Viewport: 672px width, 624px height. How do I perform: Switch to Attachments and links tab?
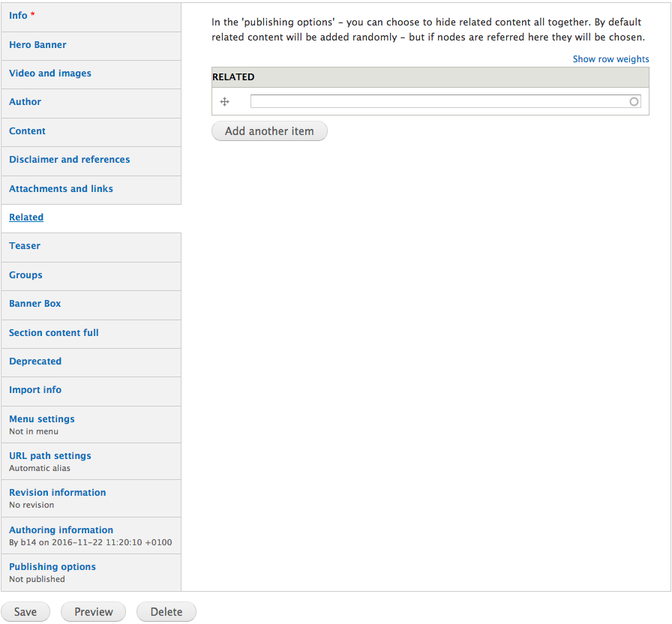pos(61,189)
